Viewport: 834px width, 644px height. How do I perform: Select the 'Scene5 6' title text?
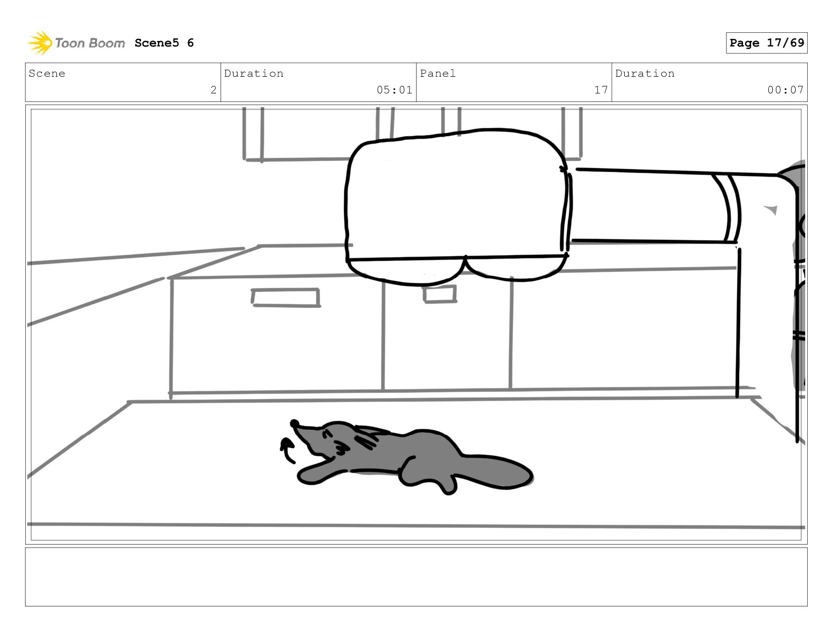tap(164, 43)
